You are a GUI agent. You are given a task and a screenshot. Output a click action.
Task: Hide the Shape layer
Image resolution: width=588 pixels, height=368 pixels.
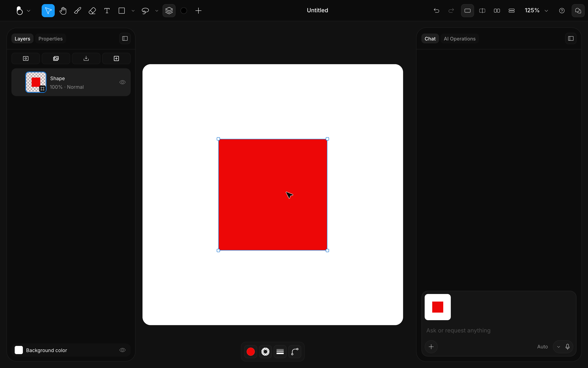click(x=122, y=82)
